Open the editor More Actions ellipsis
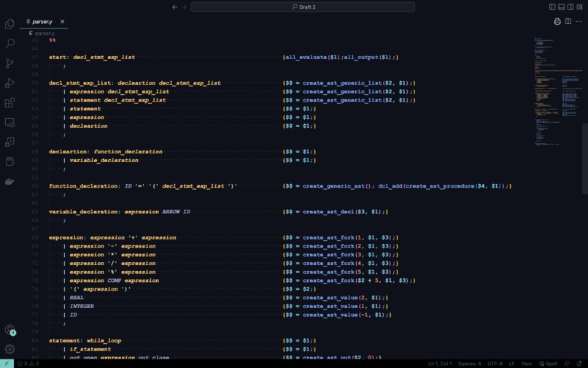This screenshot has height=368, width=588. tap(579, 21)
